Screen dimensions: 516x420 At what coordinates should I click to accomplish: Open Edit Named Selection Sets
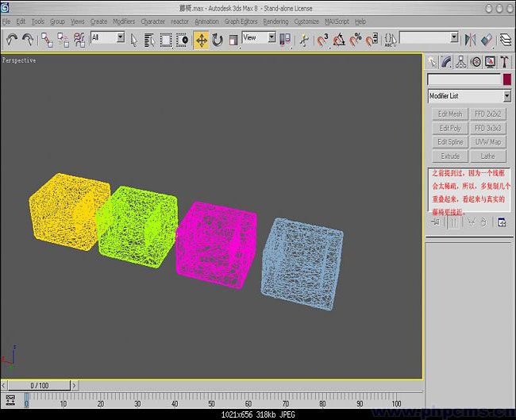tap(391, 40)
